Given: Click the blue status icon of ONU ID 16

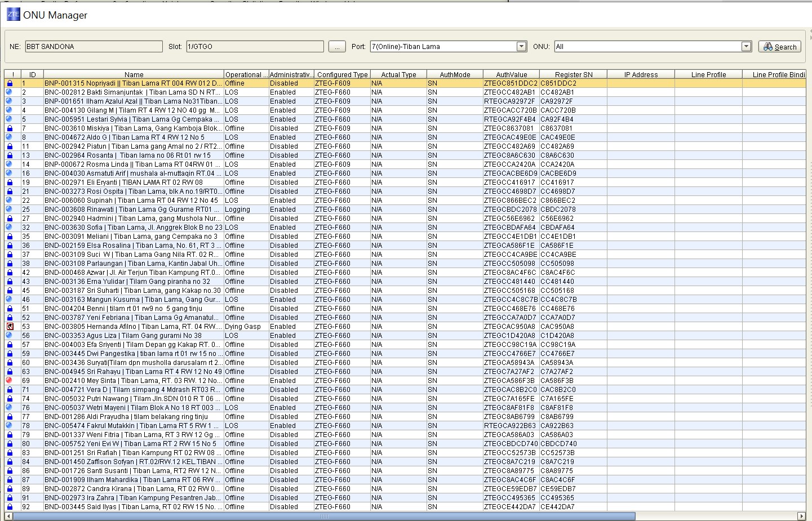Looking at the screenshot, I should 9,173.
